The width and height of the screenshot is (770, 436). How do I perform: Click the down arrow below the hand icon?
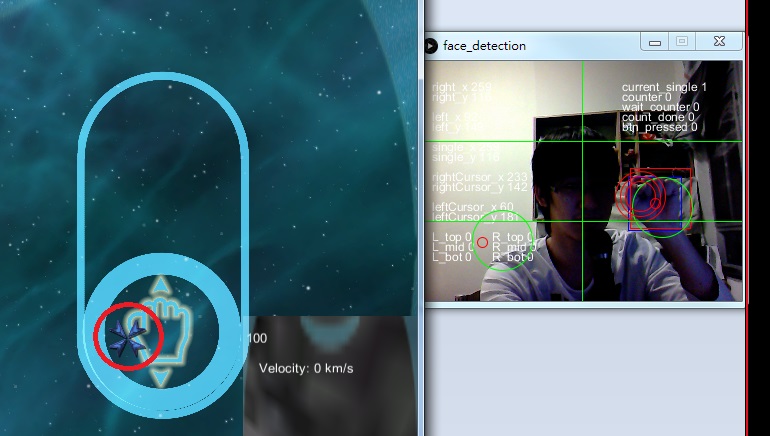[160, 378]
